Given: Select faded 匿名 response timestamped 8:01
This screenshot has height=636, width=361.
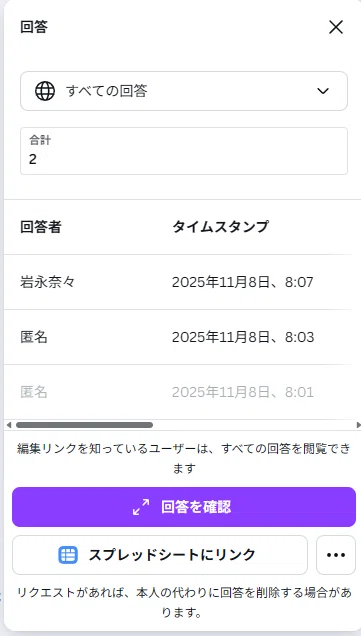Looking at the screenshot, I should click(178, 392).
